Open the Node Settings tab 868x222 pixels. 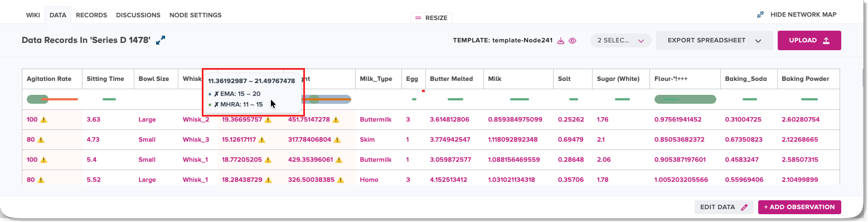pos(195,15)
